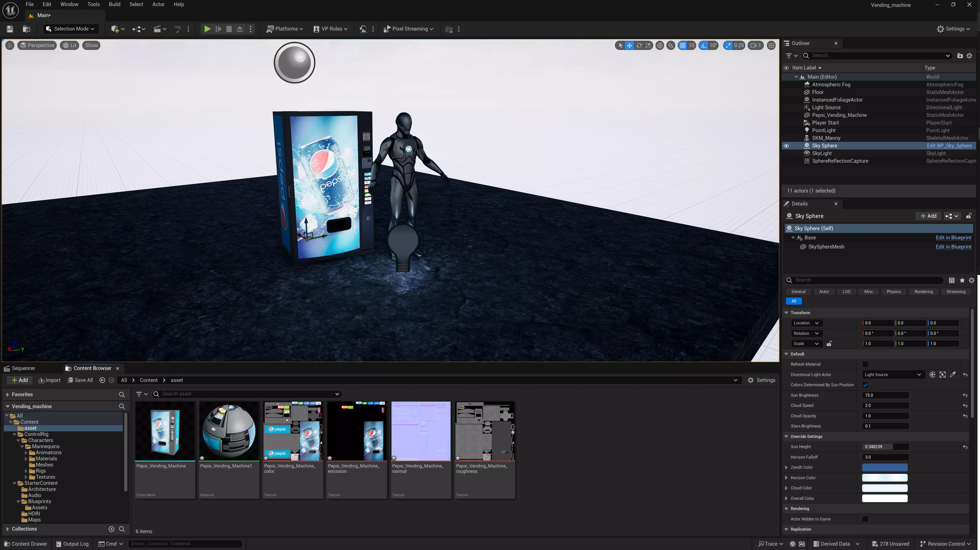Click eyedropper pick actor icon for Directional Light
This screenshot has width=980, height=550.
point(953,375)
